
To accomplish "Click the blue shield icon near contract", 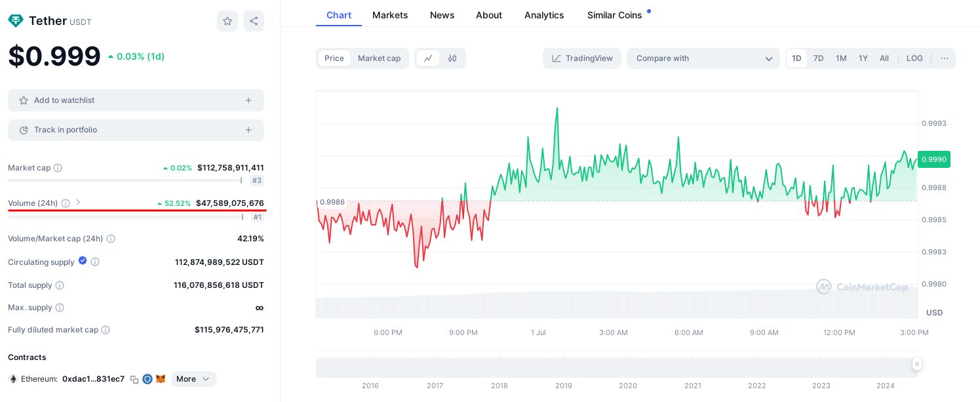I will pyautogui.click(x=147, y=379).
